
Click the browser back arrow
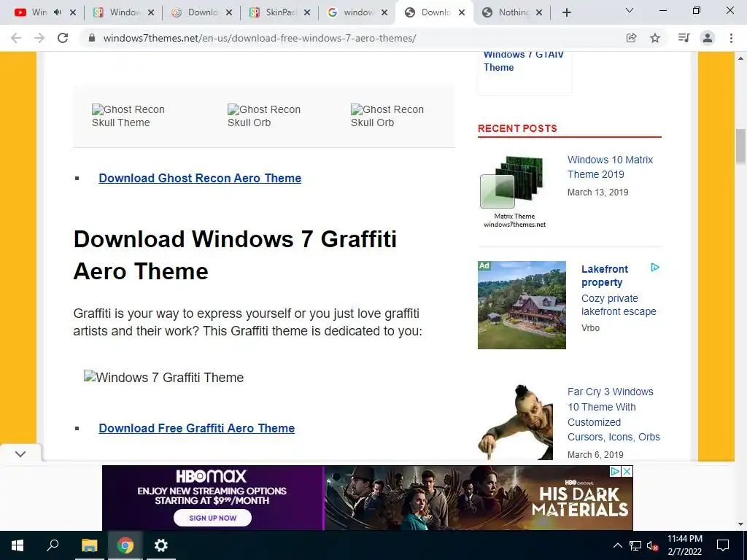click(16, 38)
